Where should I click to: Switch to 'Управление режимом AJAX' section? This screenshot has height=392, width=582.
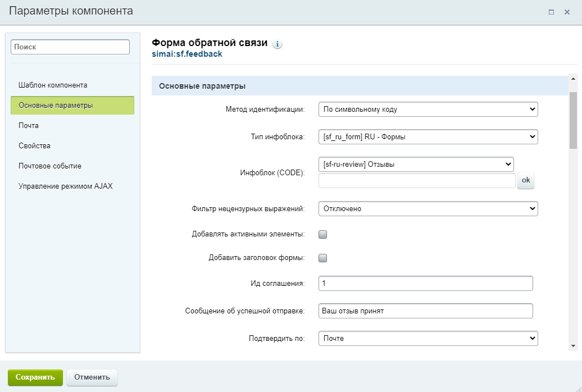click(x=65, y=186)
